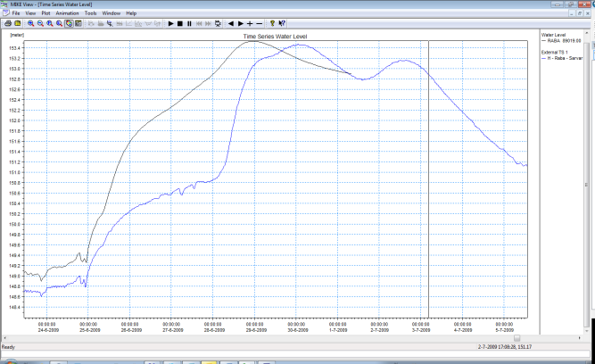Image resolution: width=595 pixels, height=364 pixels.
Task: Click the plus toolbar icon
Action: pos(250,23)
